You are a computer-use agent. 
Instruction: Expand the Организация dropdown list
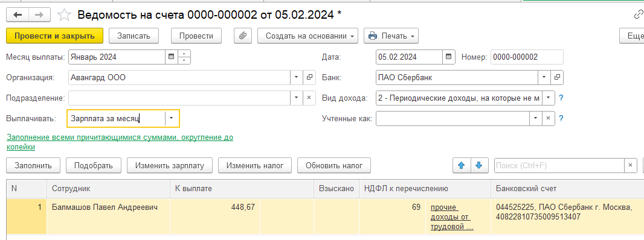(297, 77)
